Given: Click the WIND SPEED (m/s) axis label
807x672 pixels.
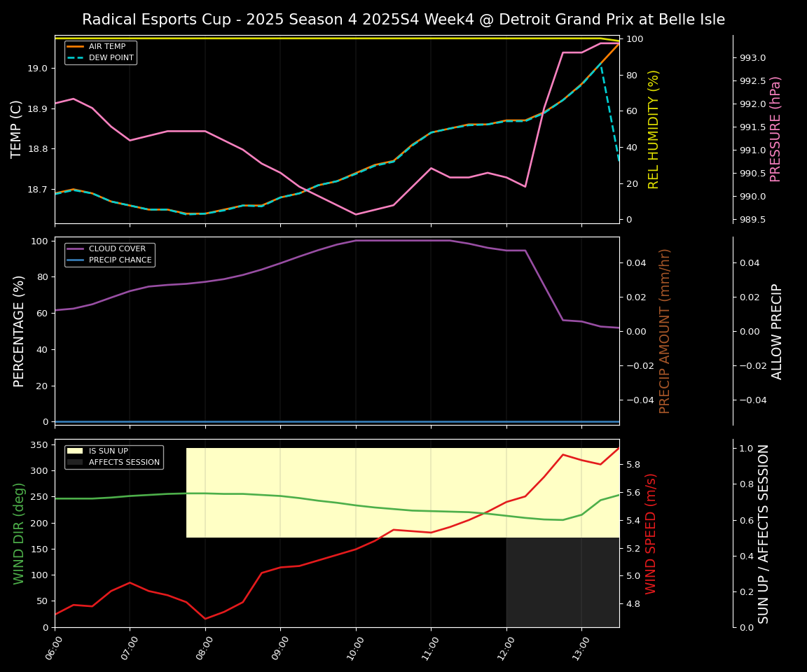Looking at the screenshot, I should point(651,533).
